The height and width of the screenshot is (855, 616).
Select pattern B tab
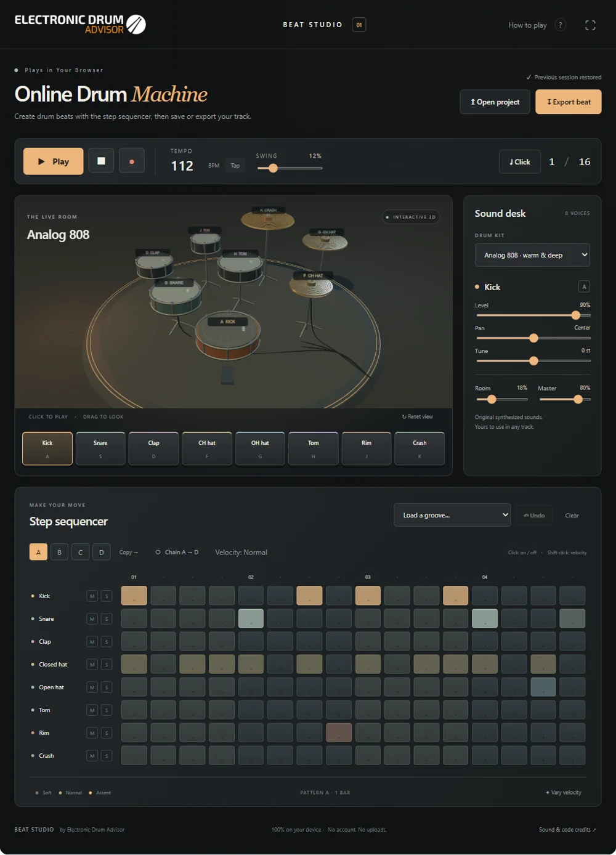pyautogui.click(x=59, y=552)
